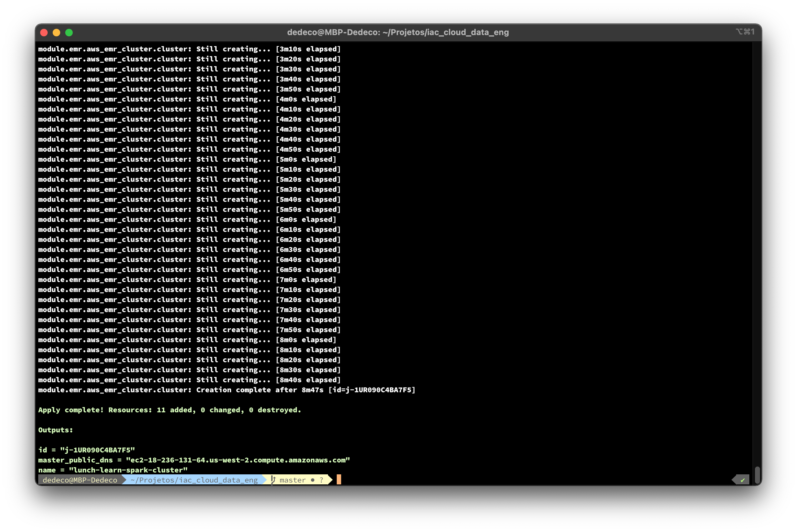Click the line with [7m50s elapsed]
This screenshot has width=797, height=532.
point(189,330)
